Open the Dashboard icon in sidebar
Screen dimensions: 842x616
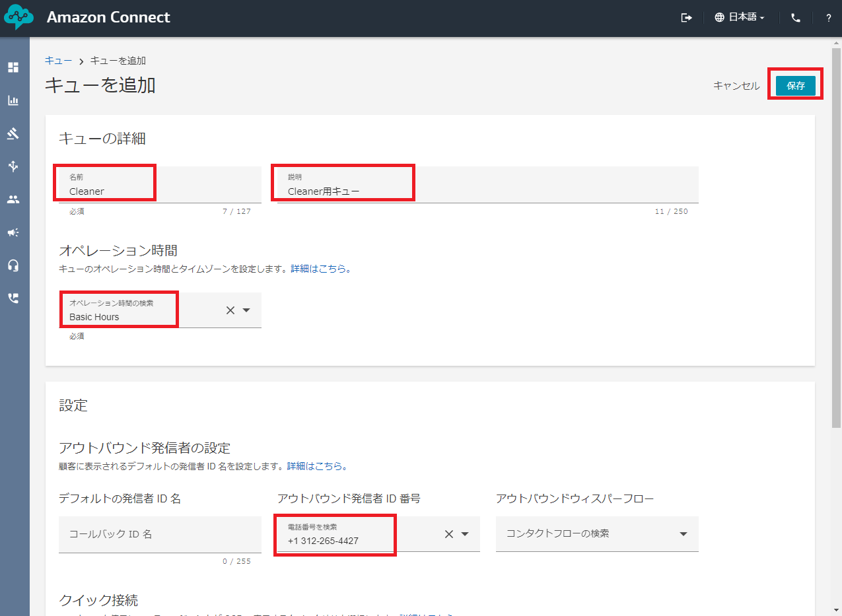(13, 67)
